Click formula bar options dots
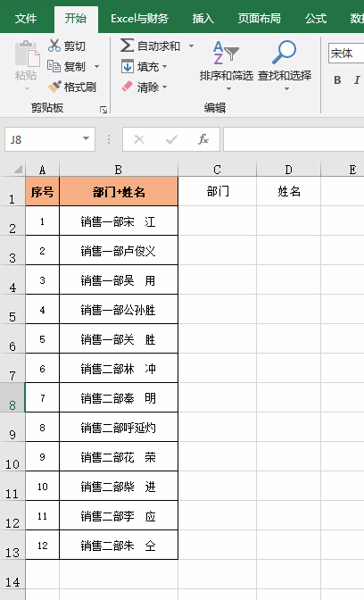 point(109,139)
